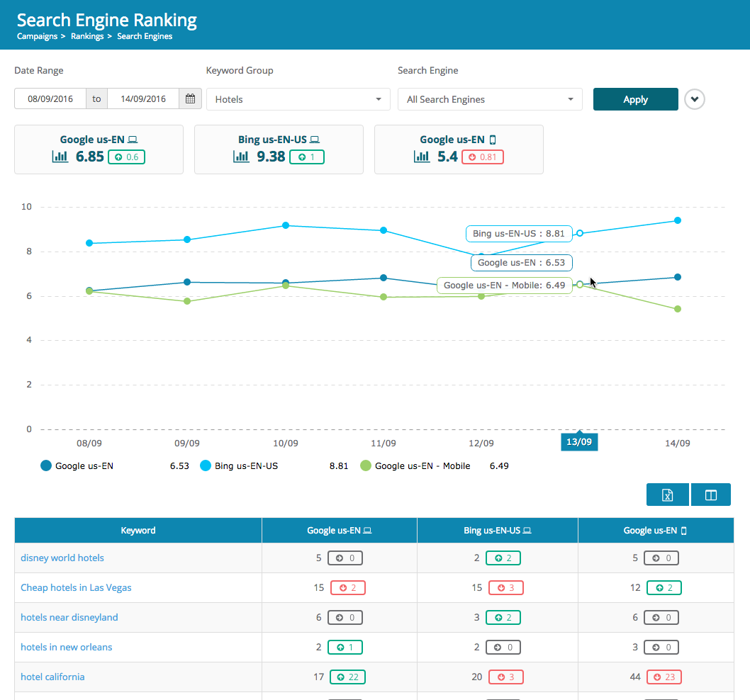Click the red 0.81 change badge

[482, 157]
